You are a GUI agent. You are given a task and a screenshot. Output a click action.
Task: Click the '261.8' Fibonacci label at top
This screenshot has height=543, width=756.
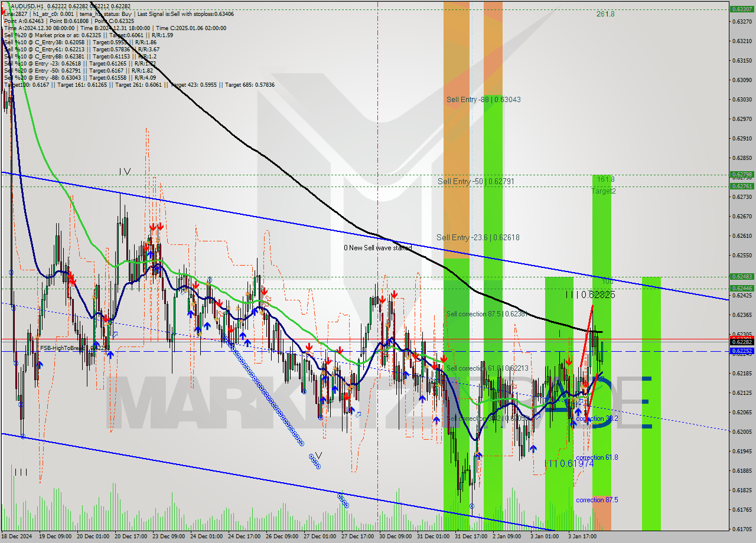coord(605,14)
